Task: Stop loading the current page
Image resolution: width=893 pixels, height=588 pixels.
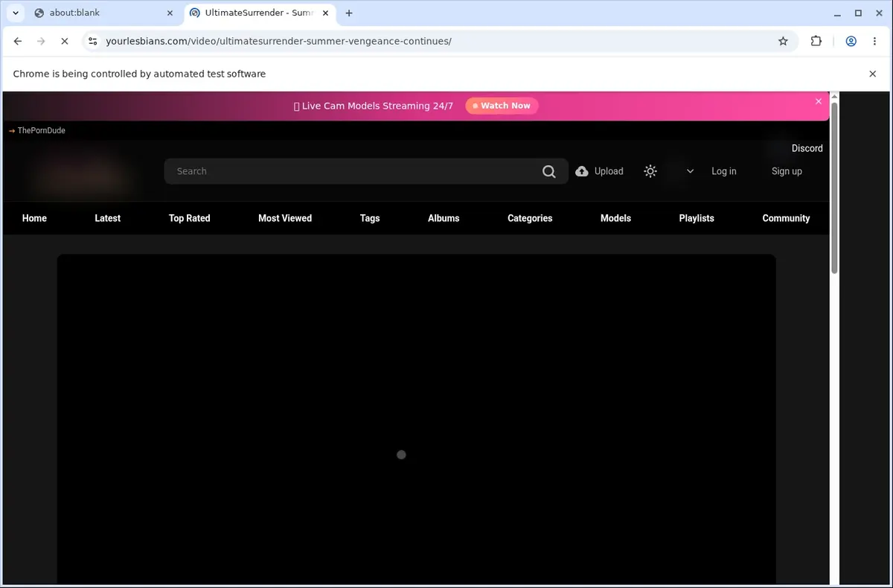Action: point(64,41)
